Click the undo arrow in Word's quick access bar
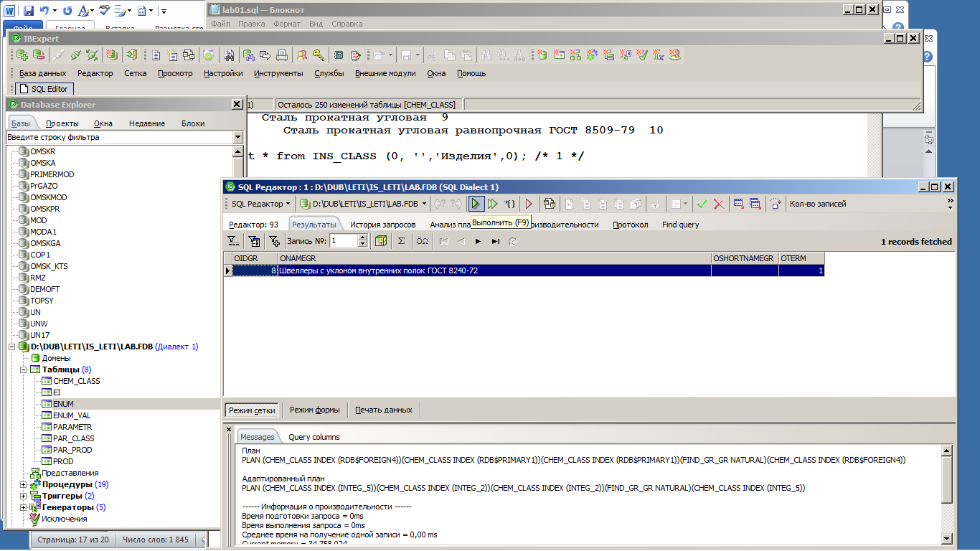This screenshot has width=980, height=551. click(44, 11)
